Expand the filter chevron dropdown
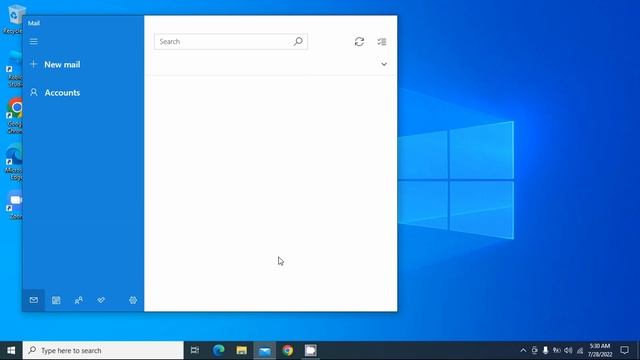Screen dimensions: 640x360 click(x=384, y=64)
